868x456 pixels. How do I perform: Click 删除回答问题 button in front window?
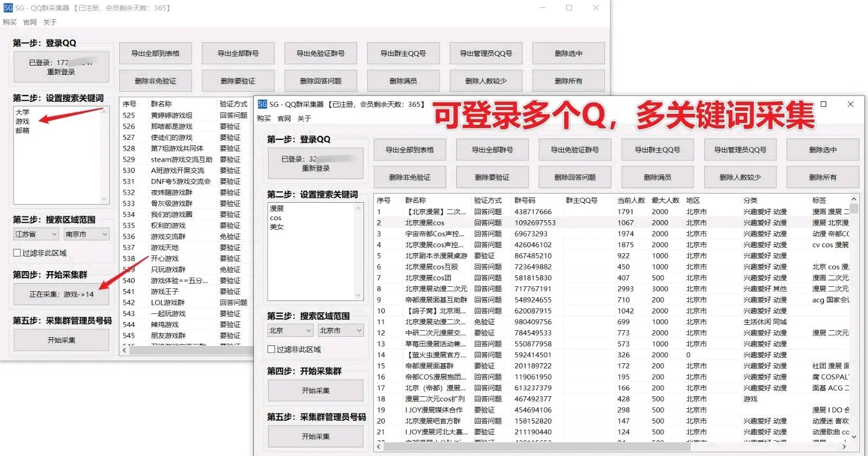click(575, 177)
